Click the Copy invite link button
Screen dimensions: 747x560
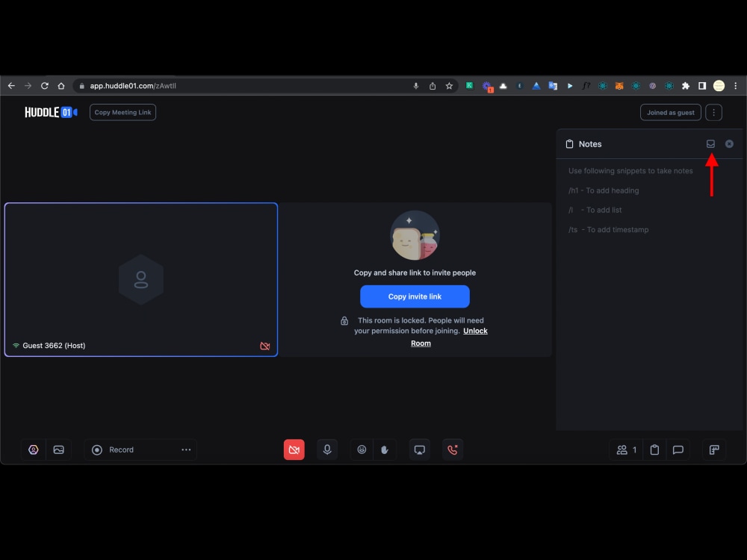click(415, 296)
